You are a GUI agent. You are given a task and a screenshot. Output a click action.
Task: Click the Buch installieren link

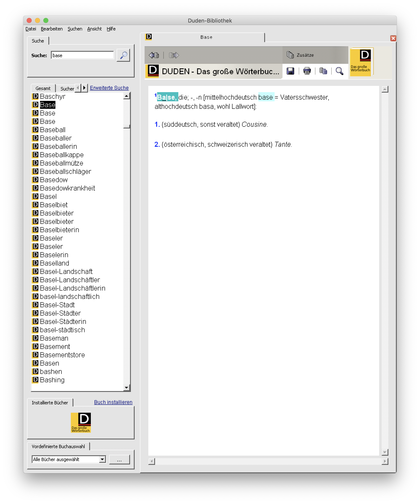click(113, 402)
